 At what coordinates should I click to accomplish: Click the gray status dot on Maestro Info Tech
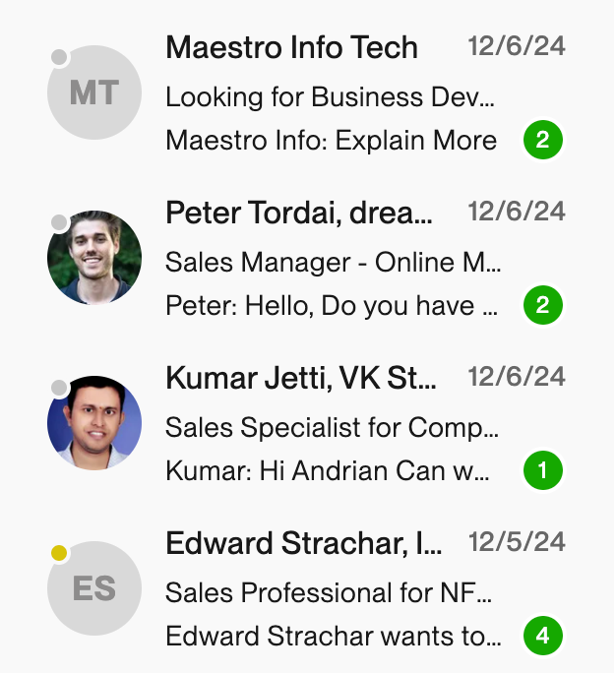coord(59,57)
